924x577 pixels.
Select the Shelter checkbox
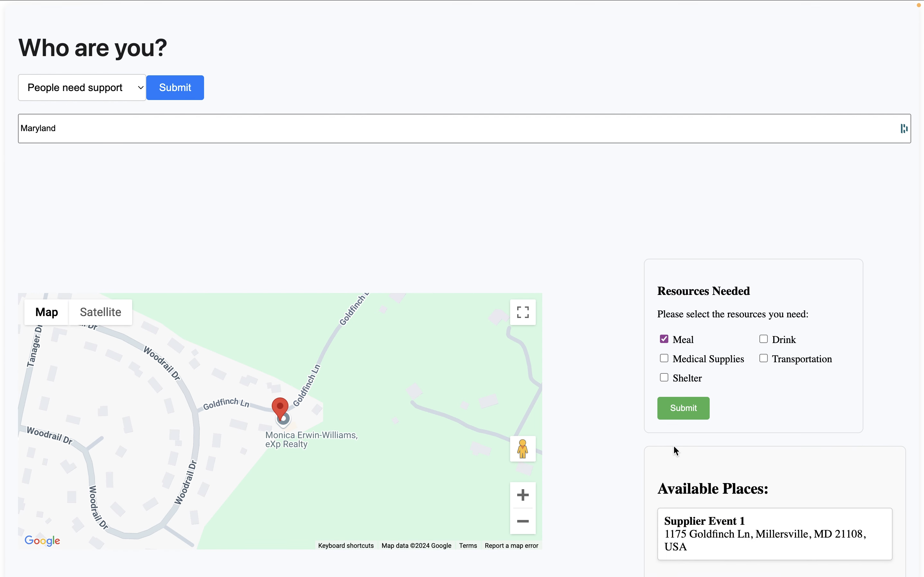click(x=664, y=377)
